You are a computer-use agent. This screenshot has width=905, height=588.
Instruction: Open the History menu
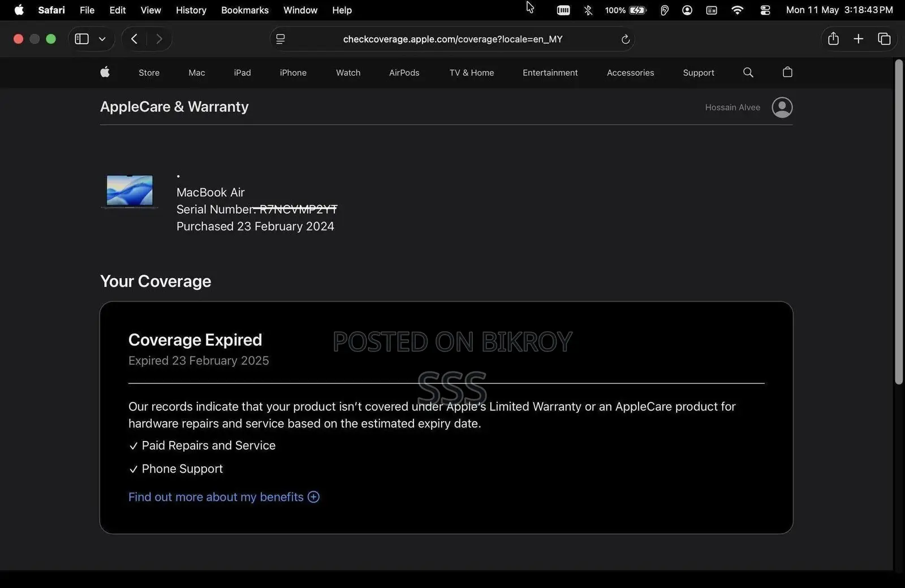191,10
